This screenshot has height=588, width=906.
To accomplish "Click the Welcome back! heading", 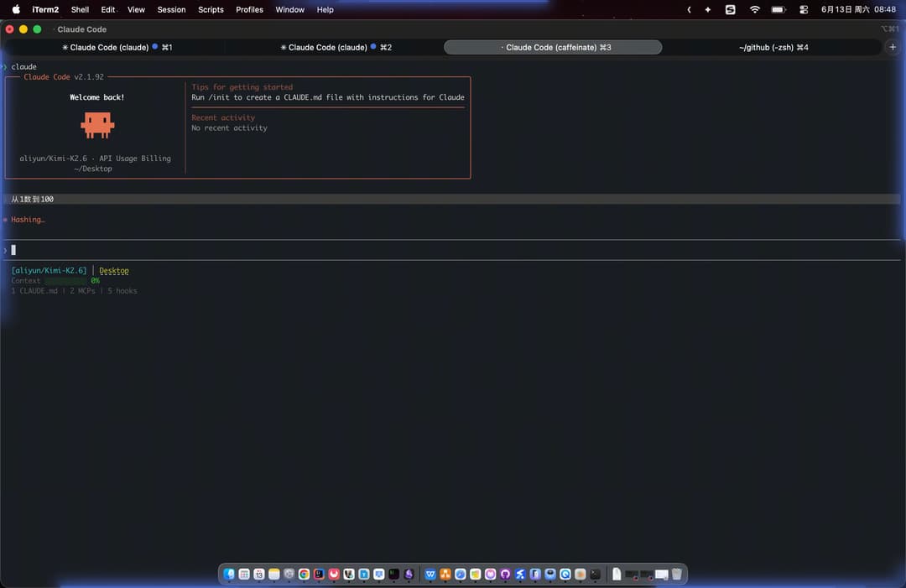I will coord(97,97).
